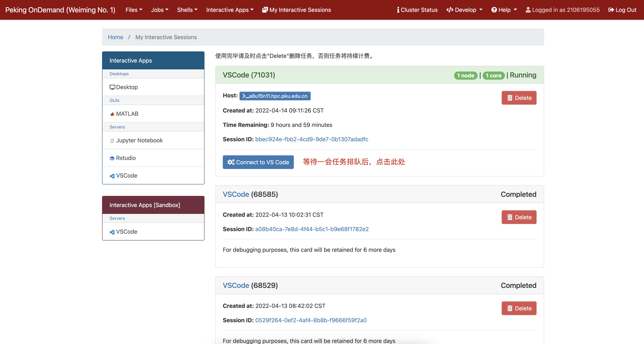Image resolution: width=644 pixels, height=344 pixels.
Task: Click the '1 core' badge
Action: coord(494,75)
